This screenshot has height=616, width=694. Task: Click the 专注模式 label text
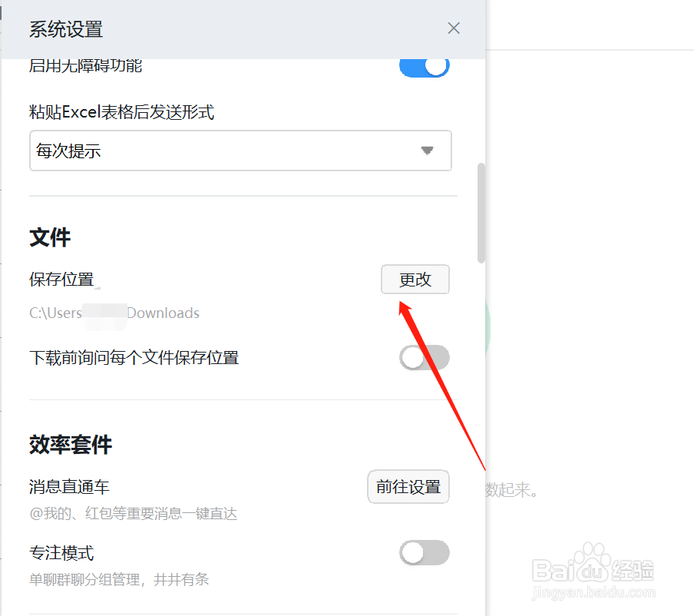click(61, 553)
